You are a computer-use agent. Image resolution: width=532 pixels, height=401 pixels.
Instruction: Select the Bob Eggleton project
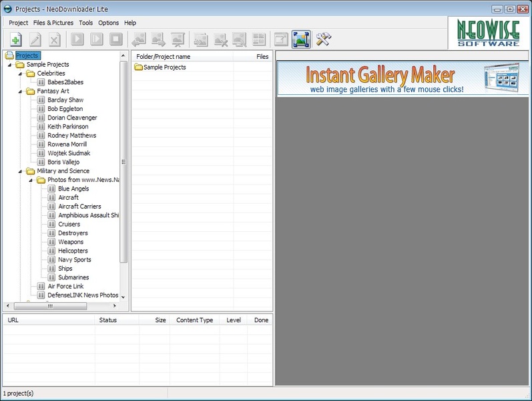point(65,109)
